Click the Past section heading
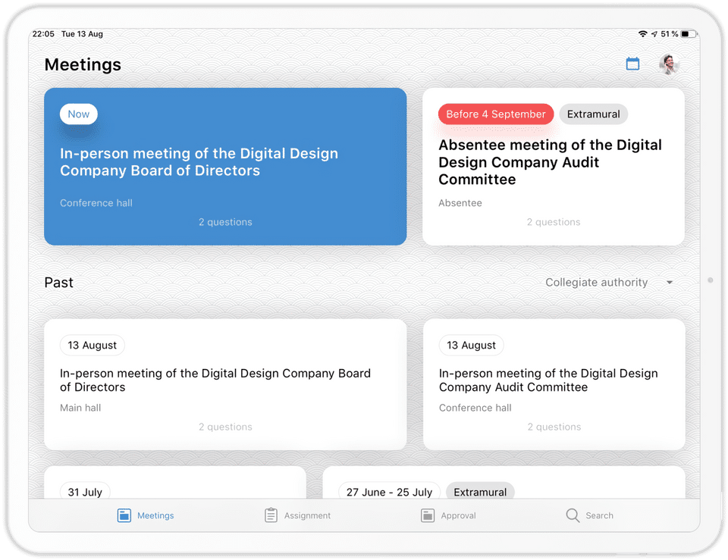 [x=59, y=282]
